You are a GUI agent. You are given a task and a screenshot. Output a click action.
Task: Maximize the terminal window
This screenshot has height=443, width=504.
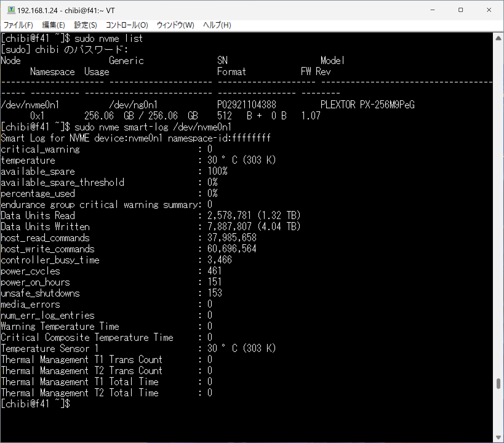tap(461, 10)
